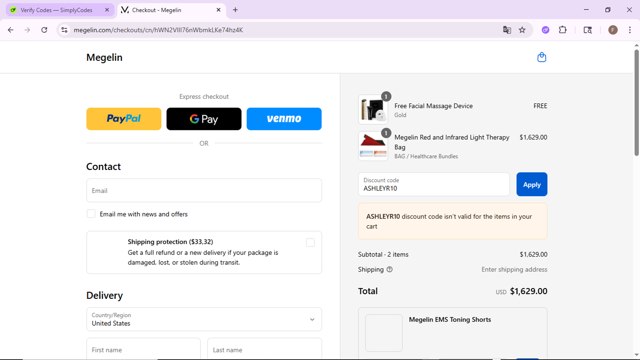Click the Megelin store name link
Screen dimensions: 640x360
pos(104,58)
